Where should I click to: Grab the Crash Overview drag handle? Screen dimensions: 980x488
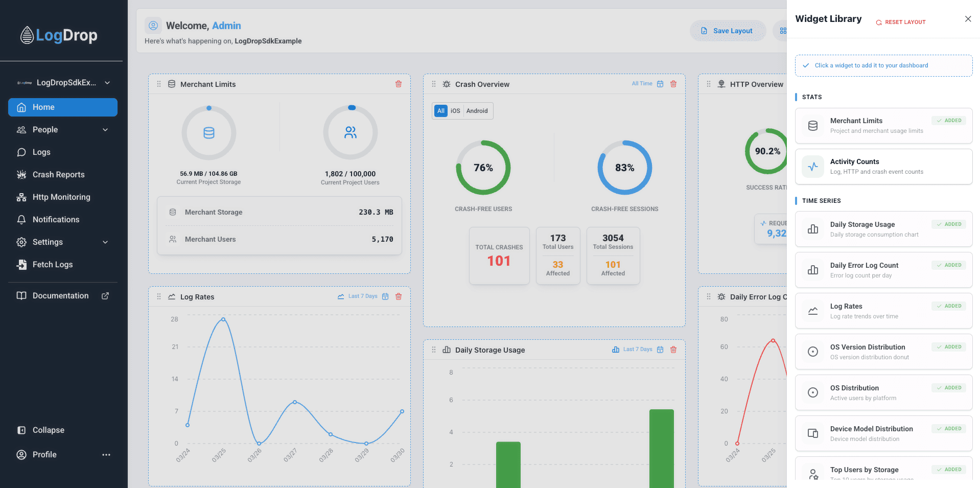(434, 84)
